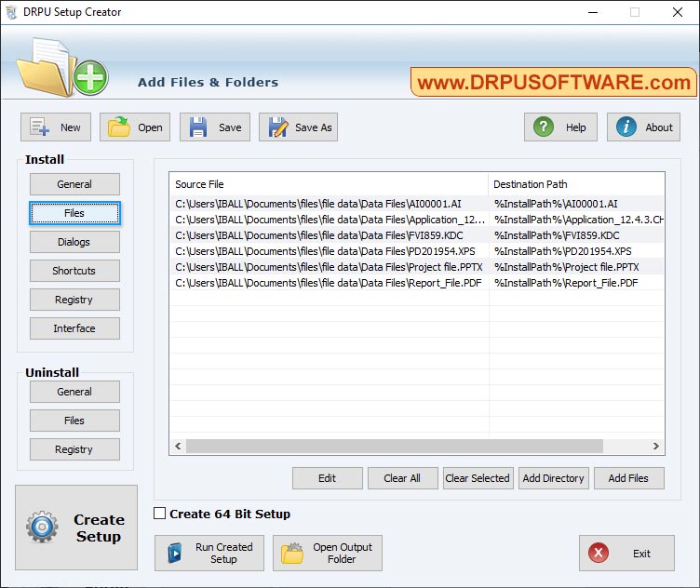Click destination %InstallPath%\Report_File.PDF cell

(x=576, y=283)
